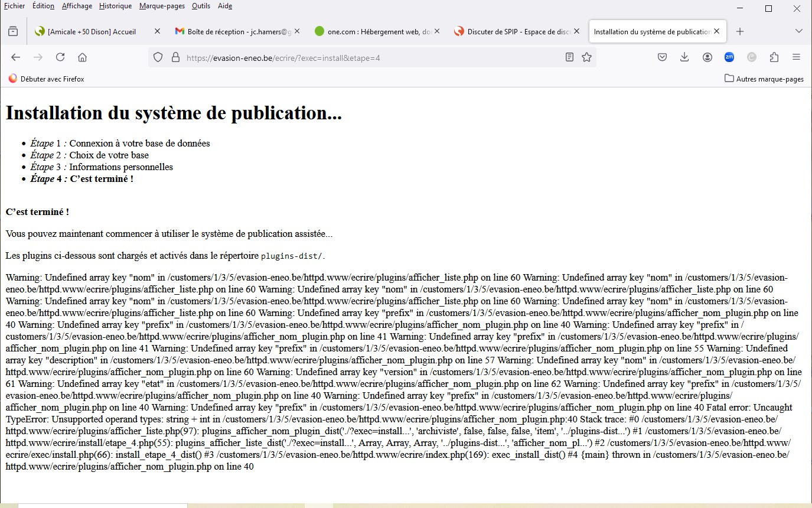Click the bold Étape 4 list item

[81, 178]
